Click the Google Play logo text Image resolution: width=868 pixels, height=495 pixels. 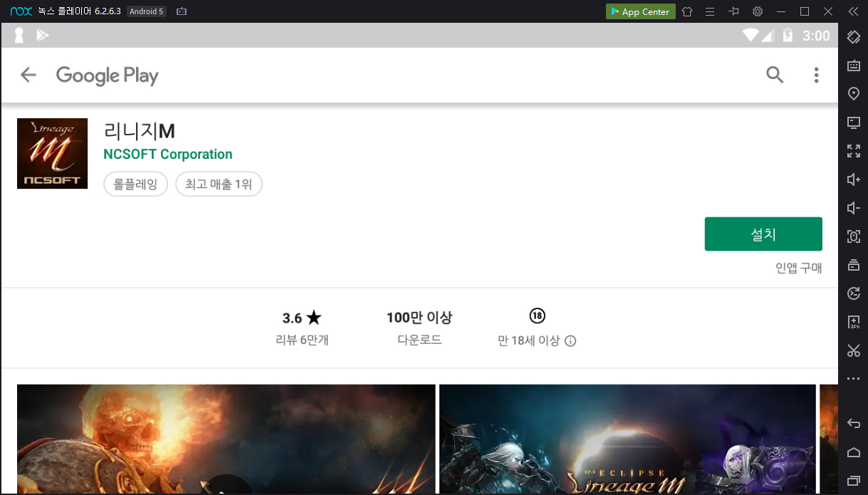[108, 75]
